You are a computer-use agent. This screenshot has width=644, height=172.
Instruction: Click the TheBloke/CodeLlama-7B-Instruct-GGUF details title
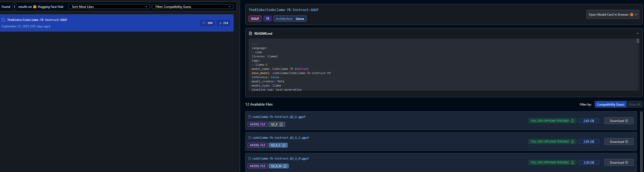[x=284, y=10]
